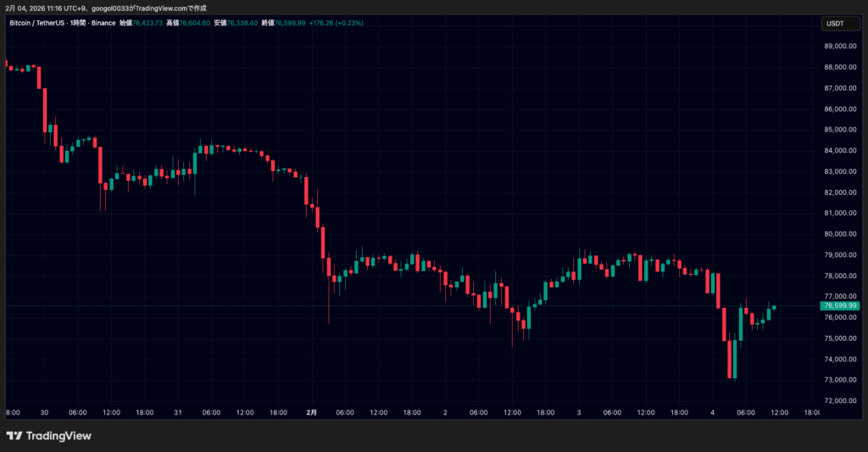868x452 pixels.
Task: Click the 30 date marker on time axis
Action: [43, 412]
